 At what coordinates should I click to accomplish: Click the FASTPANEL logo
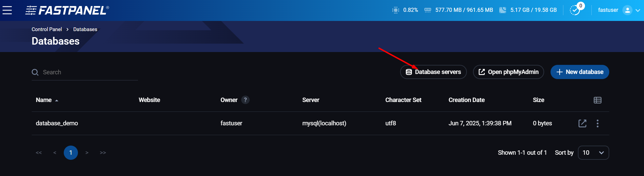click(x=67, y=10)
